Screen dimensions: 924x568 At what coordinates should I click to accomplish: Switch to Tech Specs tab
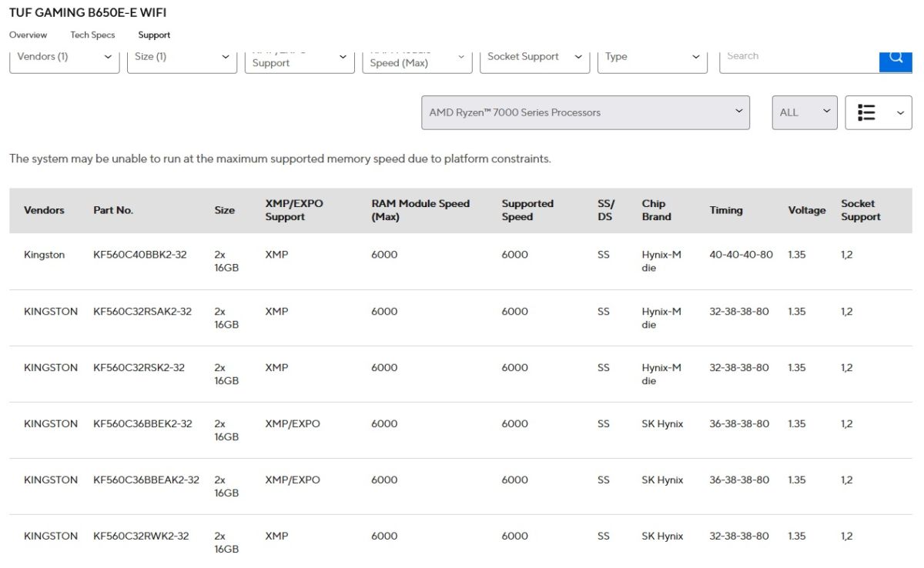click(92, 35)
